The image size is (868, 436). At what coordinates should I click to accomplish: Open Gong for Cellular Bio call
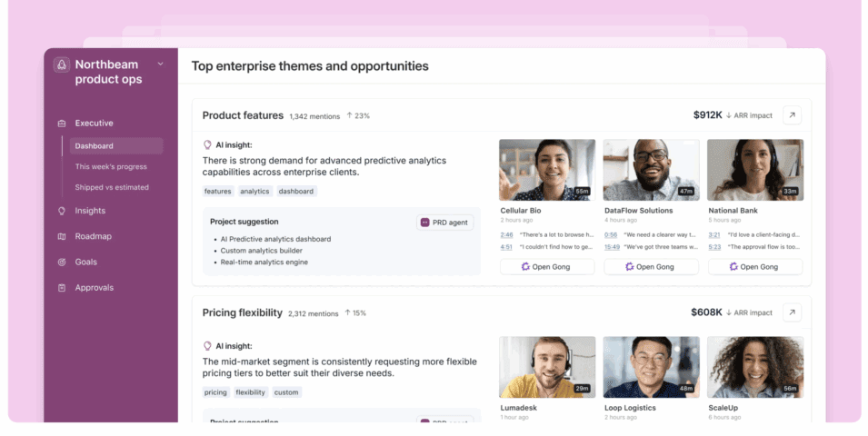547,267
